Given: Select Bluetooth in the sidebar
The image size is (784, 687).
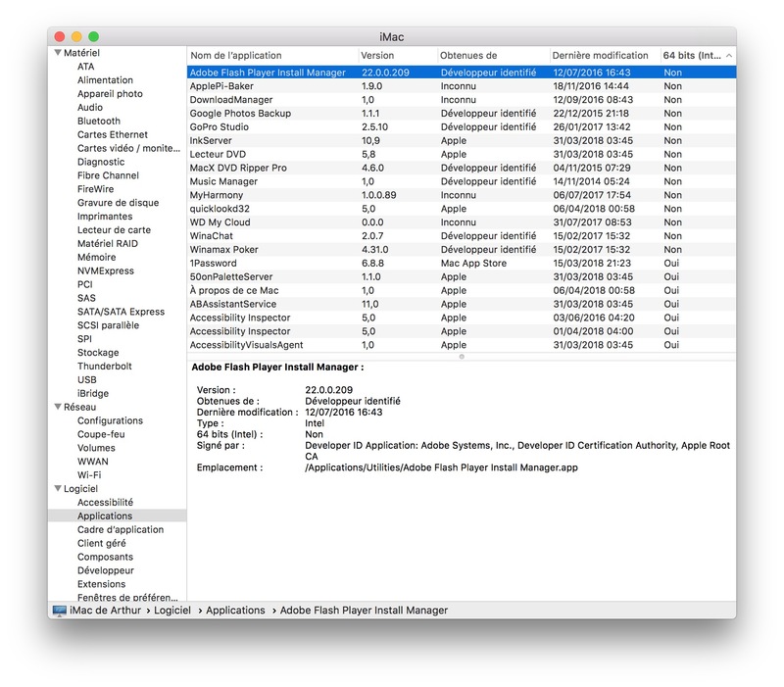Looking at the screenshot, I should coord(99,121).
